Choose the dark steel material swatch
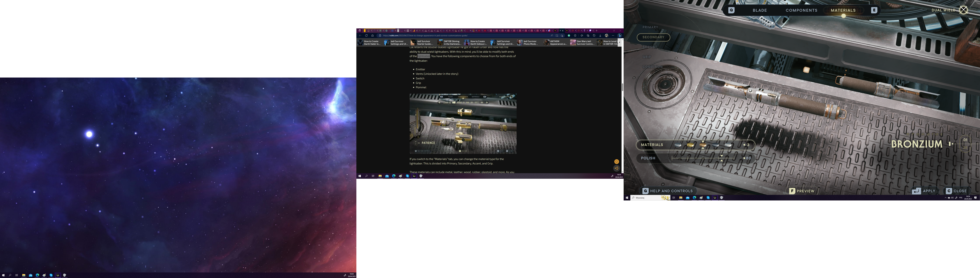 coord(716,145)
